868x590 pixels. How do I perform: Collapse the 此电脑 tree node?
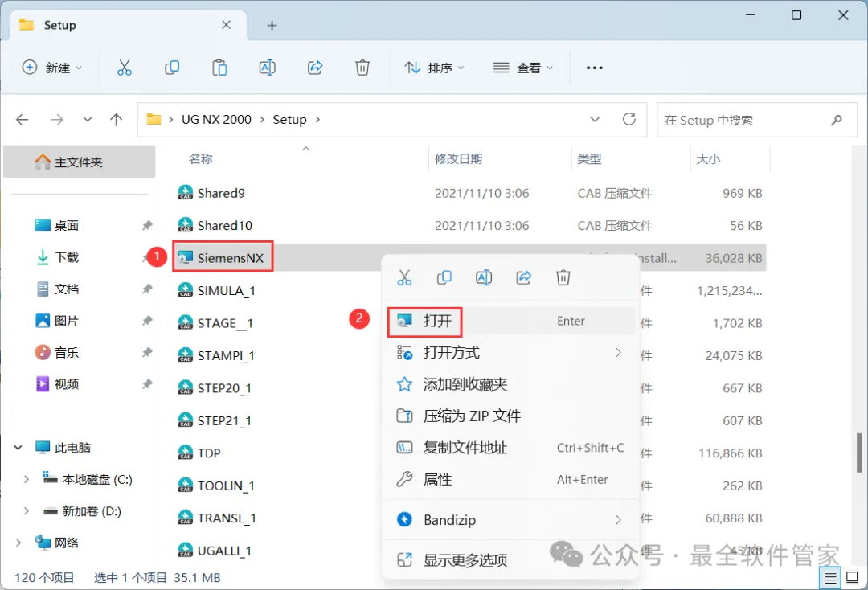click(18, 447)
